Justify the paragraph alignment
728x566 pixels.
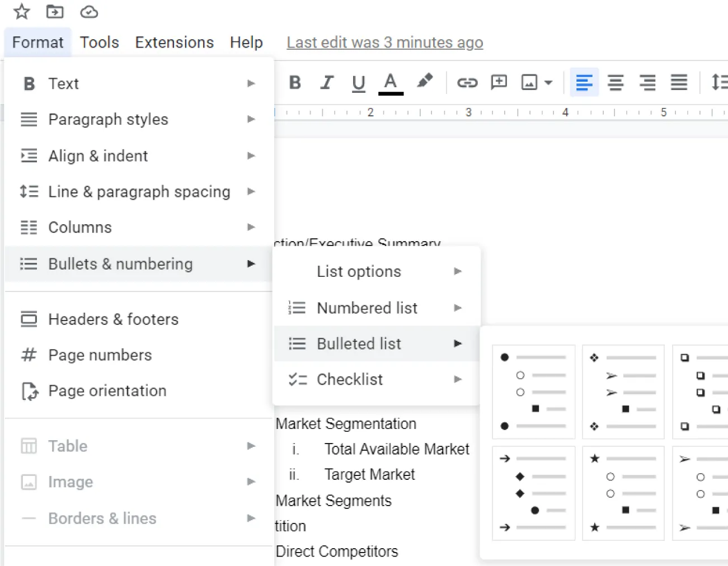click(679, 82)
